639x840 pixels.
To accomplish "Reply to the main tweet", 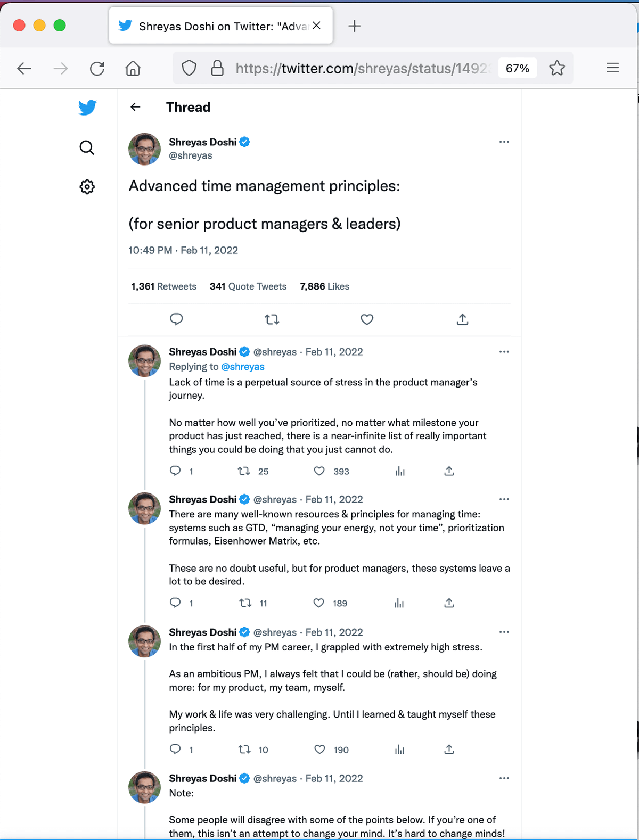I will coord(176,319).
